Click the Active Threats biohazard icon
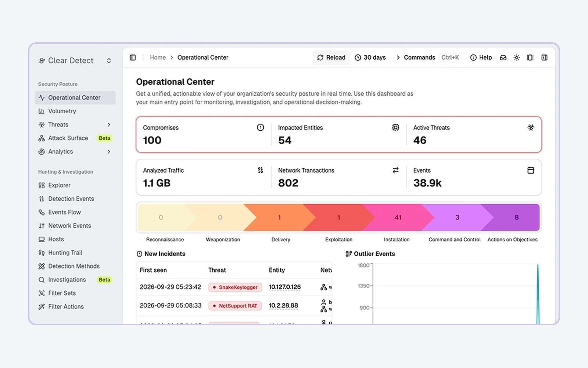Viewport: 588px width, 368px height. [x=531, y=127]
